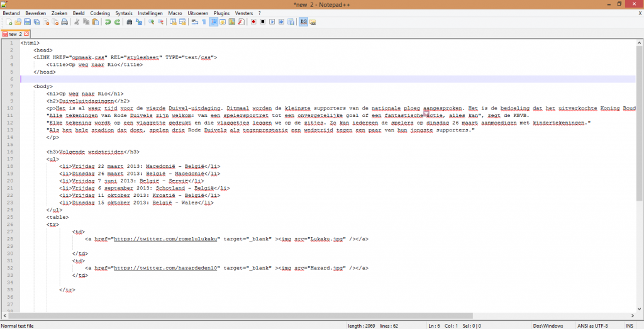
Task: Print the document using printer icon
Action: coord(65,22)
